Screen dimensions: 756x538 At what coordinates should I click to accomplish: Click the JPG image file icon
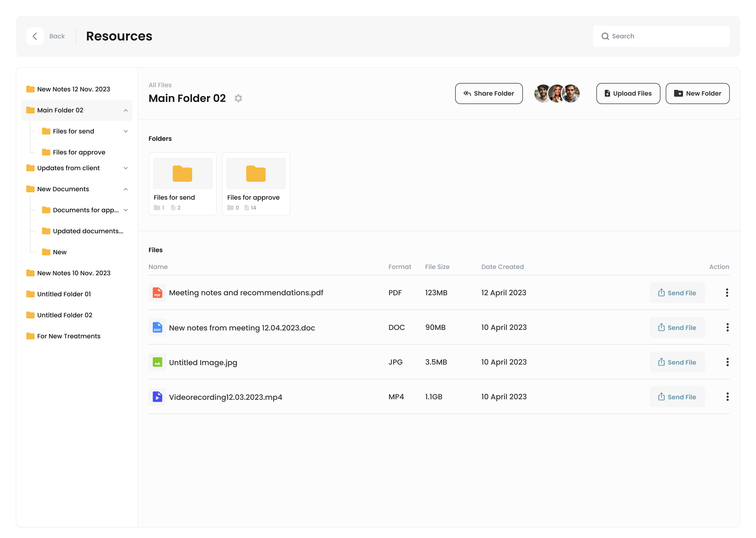[157, 362]
